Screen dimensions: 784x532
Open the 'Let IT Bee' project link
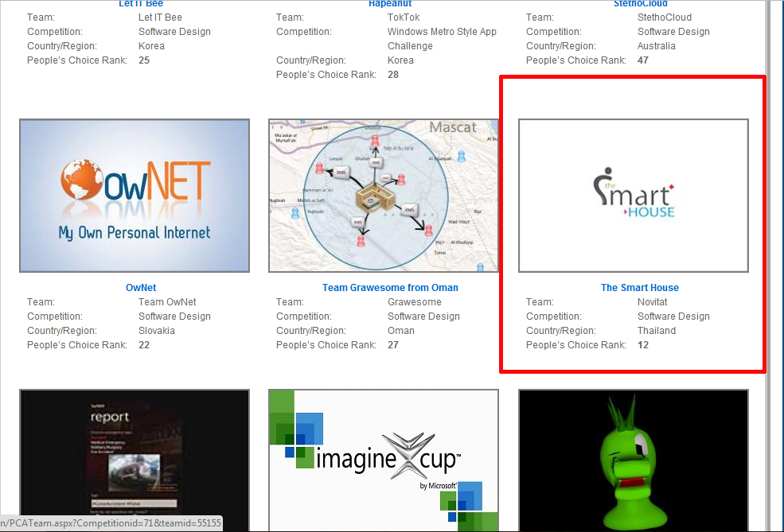141,4
